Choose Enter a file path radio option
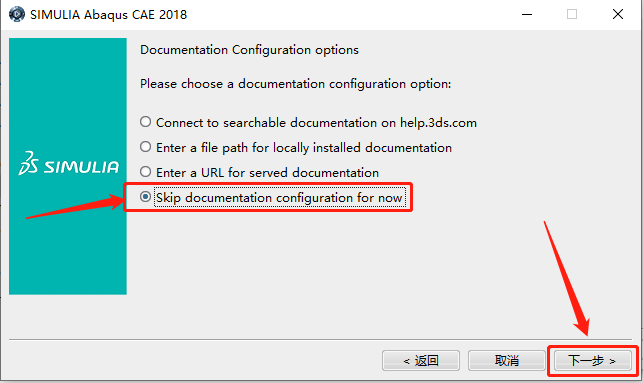 point(145,147)
